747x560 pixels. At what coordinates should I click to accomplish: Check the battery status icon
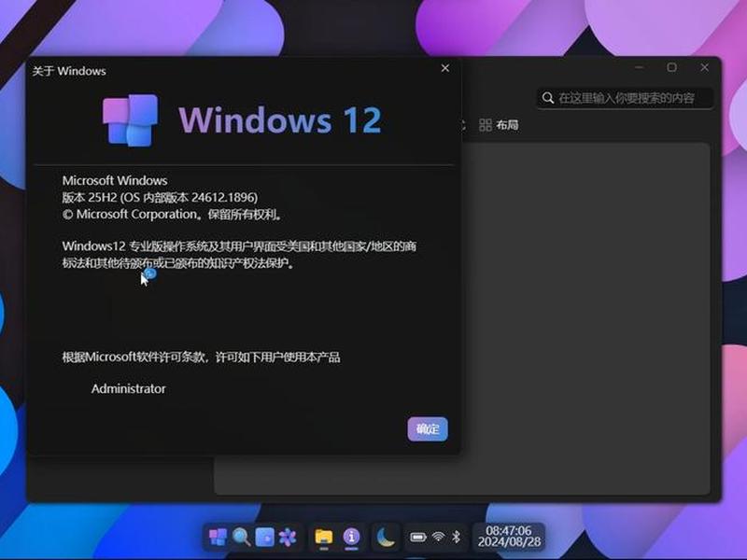[x=417, y=538]
